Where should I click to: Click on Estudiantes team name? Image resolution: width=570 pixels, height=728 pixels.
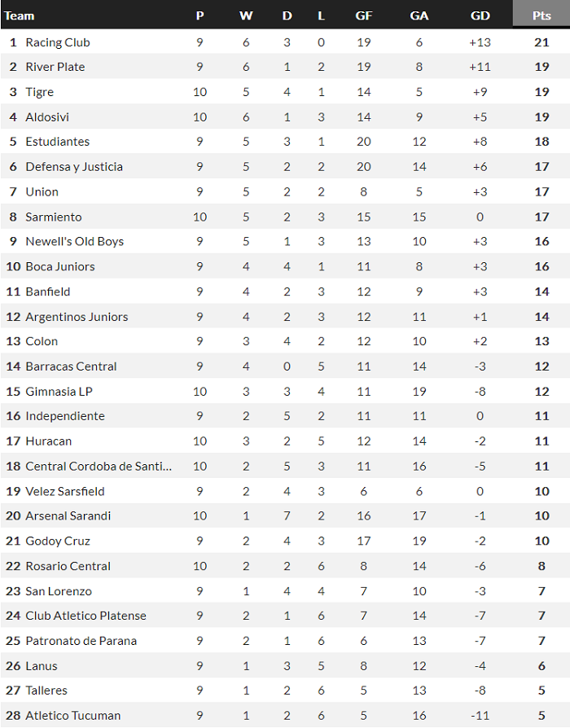(58, 142)
